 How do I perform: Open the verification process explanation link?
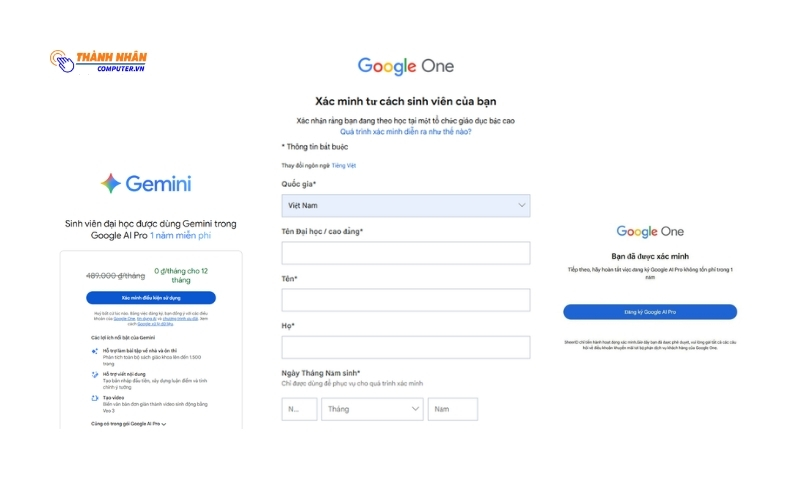click(x=405, y=131)
